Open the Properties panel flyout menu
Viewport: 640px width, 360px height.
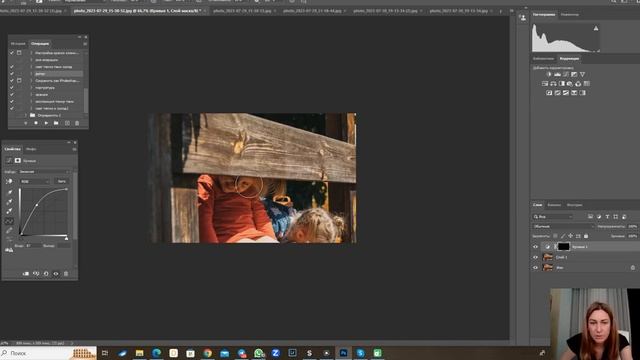(74, 149)
